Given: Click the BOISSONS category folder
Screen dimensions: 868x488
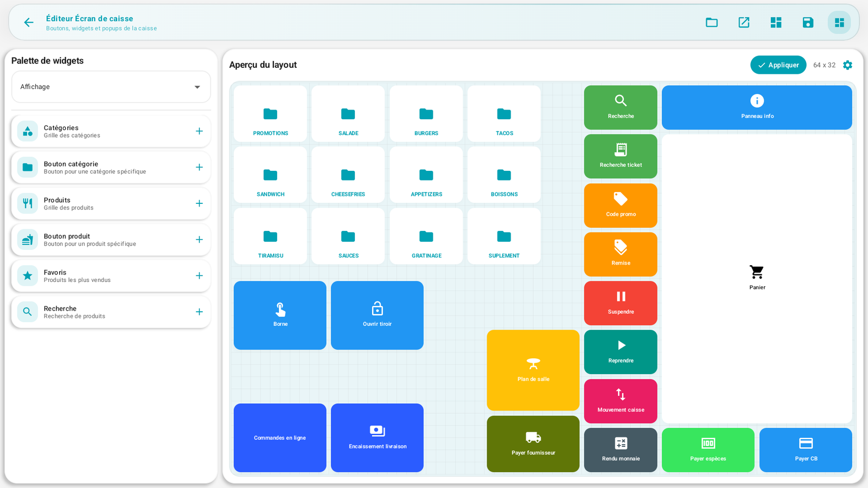Looking at the screenshot, I should 504,175.
